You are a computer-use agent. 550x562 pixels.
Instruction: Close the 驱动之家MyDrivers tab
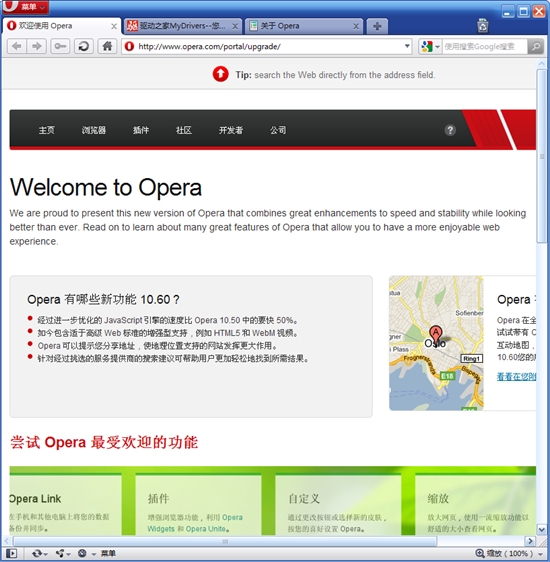coord(235,27)
